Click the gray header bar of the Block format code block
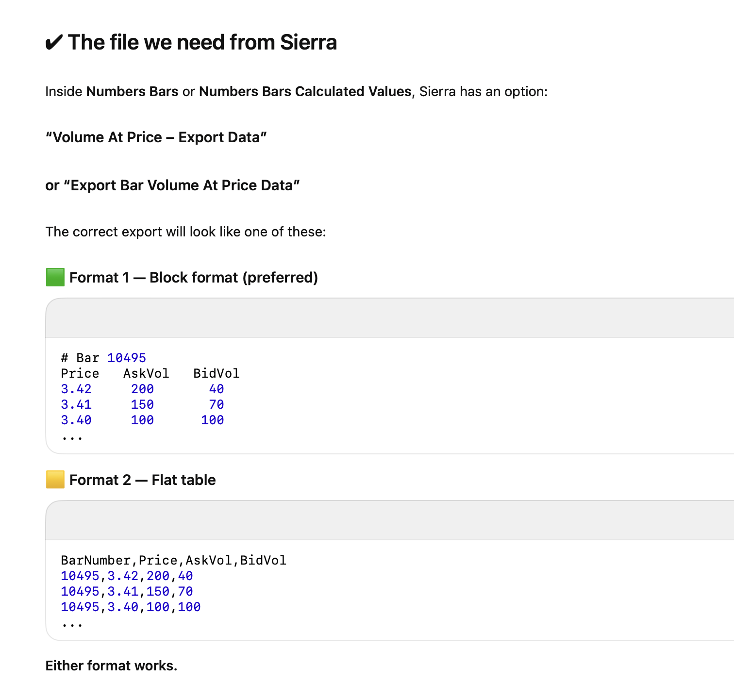This screenshot has width=734, height=700. pyautogui.click(x=388, y=318)
